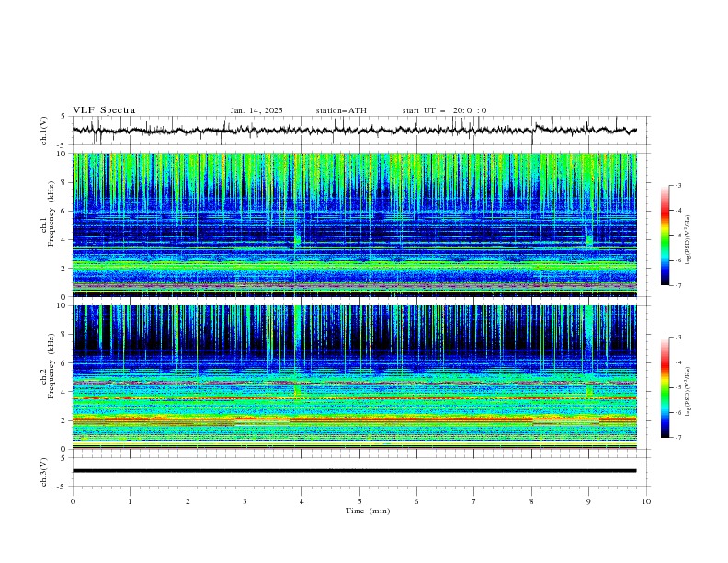The width and height of the screenshot is (728, 563).
Task: Click time axis tick label 9
Action: pyautogui.click(x=588, y=501)
